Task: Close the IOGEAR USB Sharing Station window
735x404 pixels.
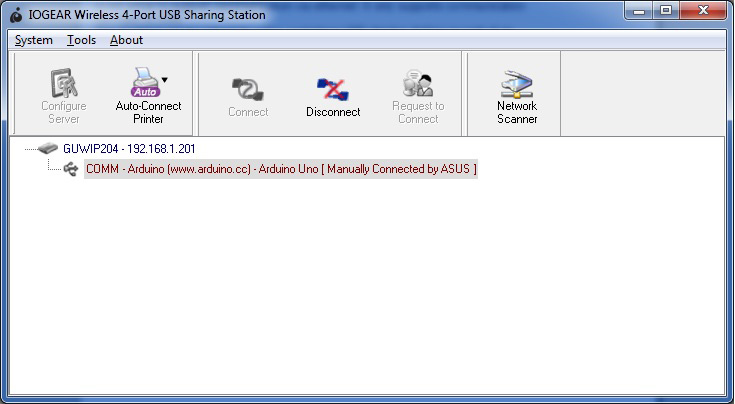Action: click(703, 11)
